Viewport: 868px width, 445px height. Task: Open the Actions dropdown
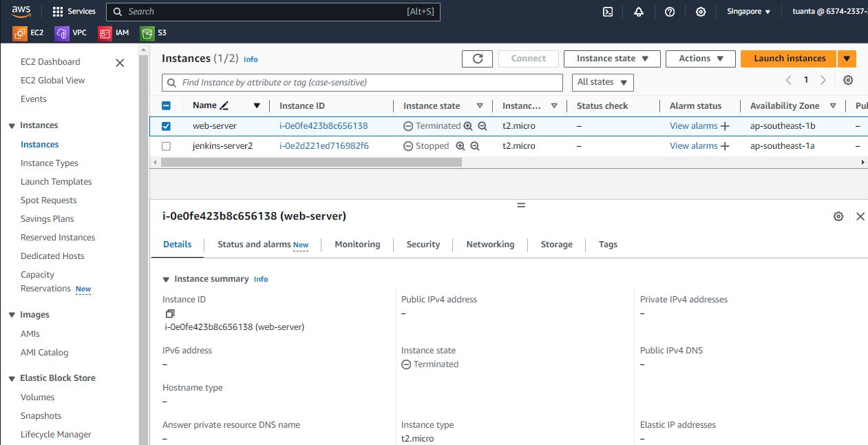pos(701,59)
